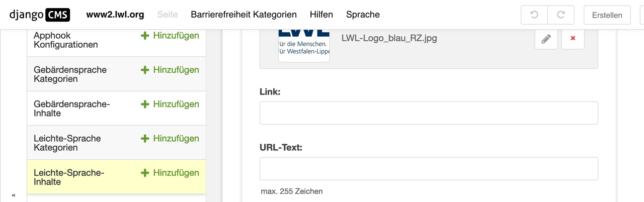Open the Hilfen menu
Screen dimensions: 644x202
tap(321, 15)
